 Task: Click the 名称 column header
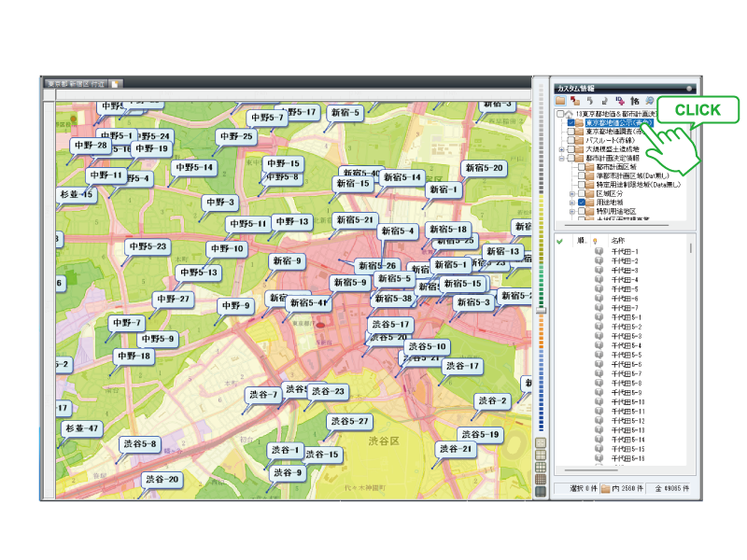click(x=618, y=241)
